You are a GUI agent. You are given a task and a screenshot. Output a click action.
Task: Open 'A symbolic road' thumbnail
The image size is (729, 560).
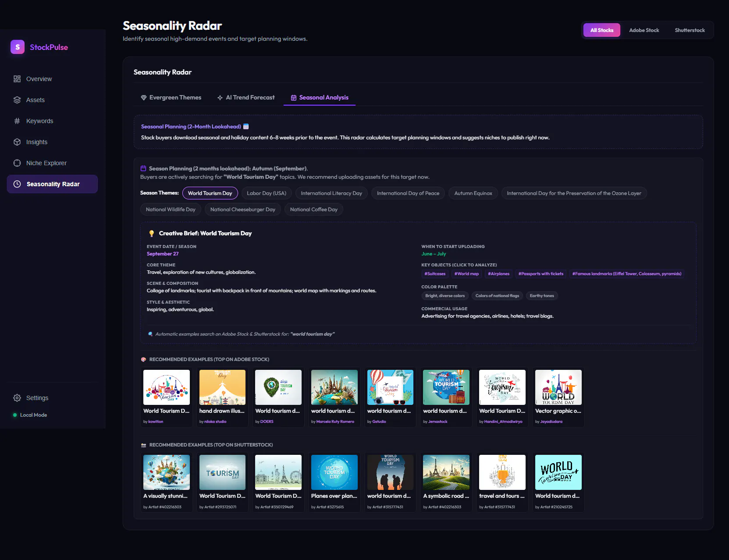click(x=446, y=472)
